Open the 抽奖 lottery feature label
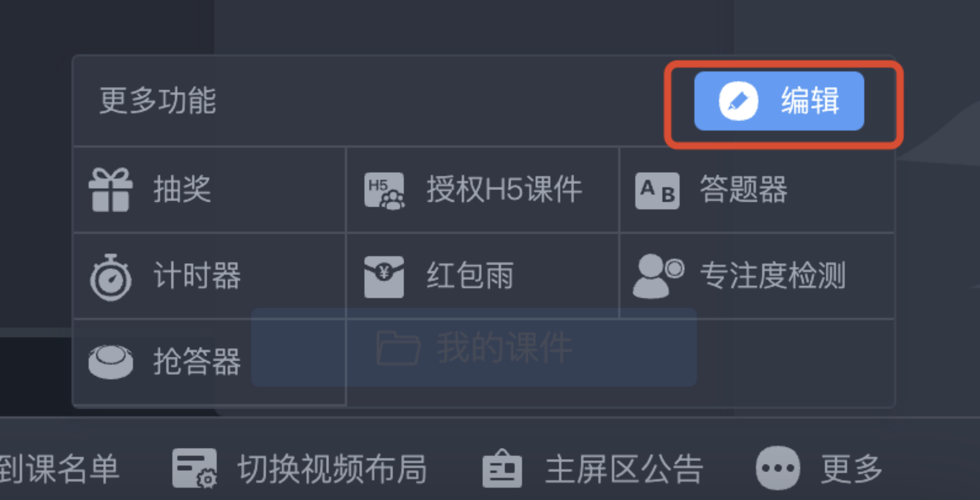The width and height of the screenshot is (980, 500). point(182,189)
